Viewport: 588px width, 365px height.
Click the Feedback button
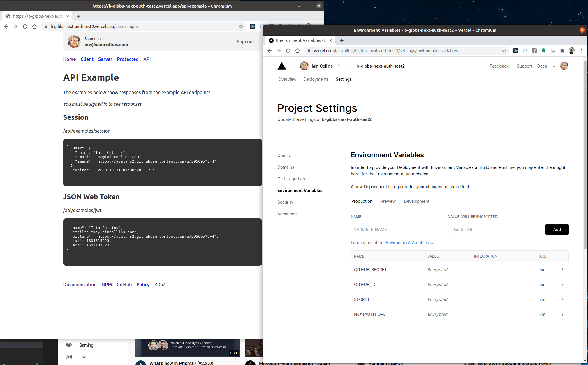pos(499,66)
